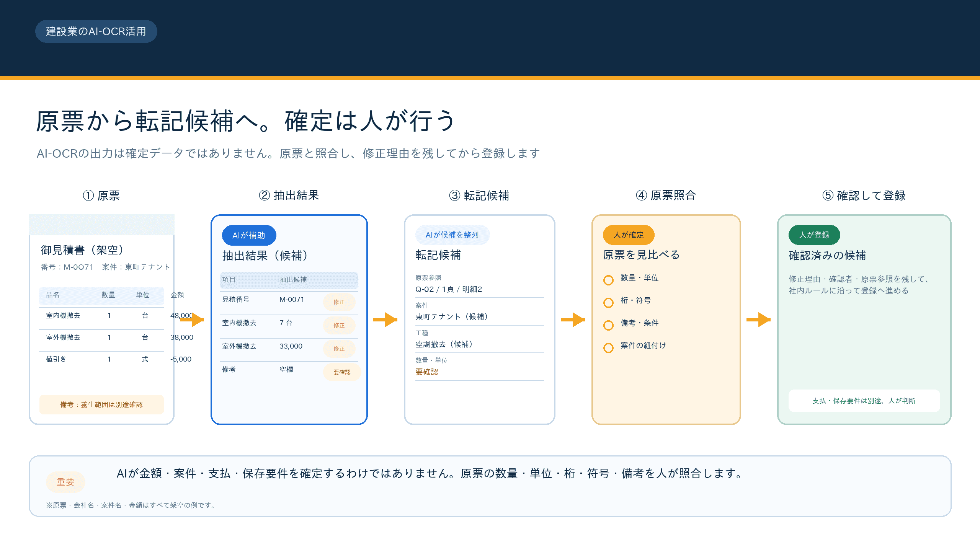
Task: Click the 重要 badge in bottom note
Action: pos(65,482)
